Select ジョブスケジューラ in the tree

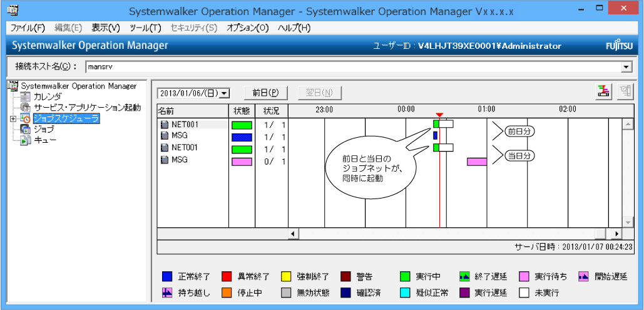coord(66,119)
